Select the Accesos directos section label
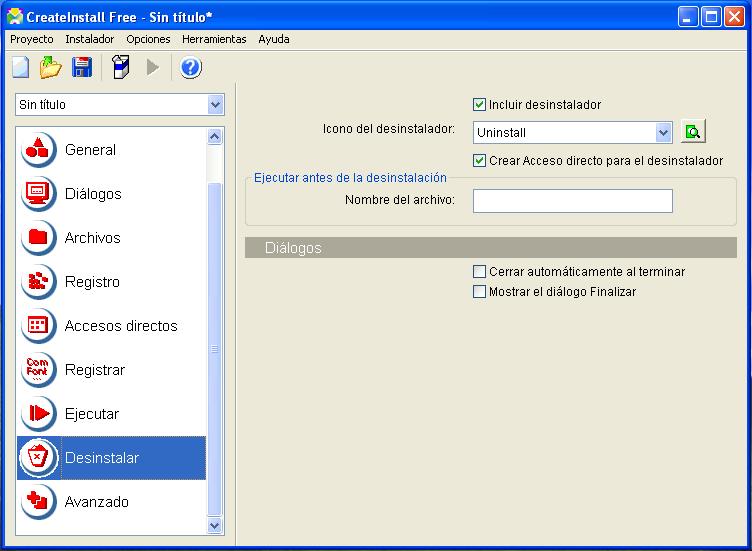Image resolution: width=752 pixels, height=551 pixels. (x=121, y=326)
